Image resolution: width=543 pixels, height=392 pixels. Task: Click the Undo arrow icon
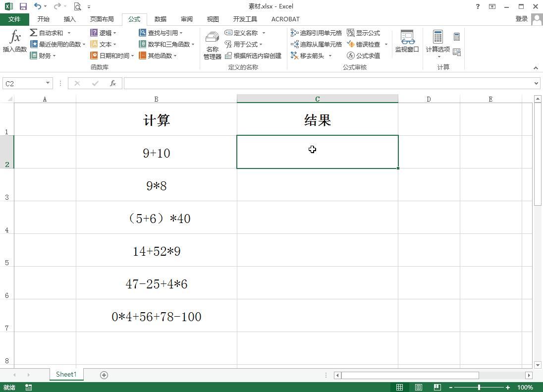pyautogui.click(x=37, y=6)
